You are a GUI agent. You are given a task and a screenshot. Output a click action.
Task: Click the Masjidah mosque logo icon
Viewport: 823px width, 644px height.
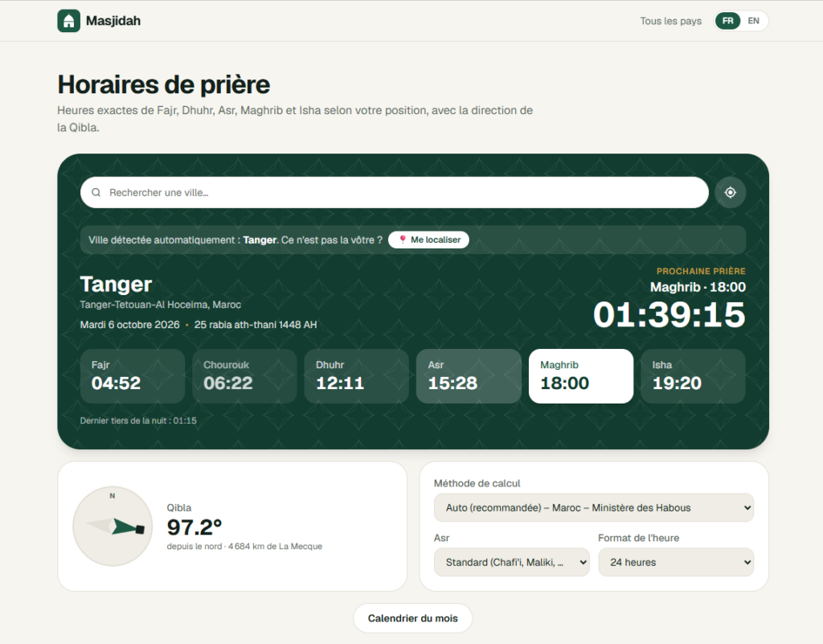69,21
